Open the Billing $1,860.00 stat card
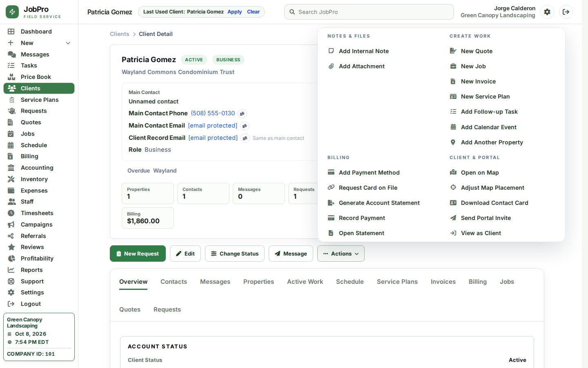 [x=148, y=218]
